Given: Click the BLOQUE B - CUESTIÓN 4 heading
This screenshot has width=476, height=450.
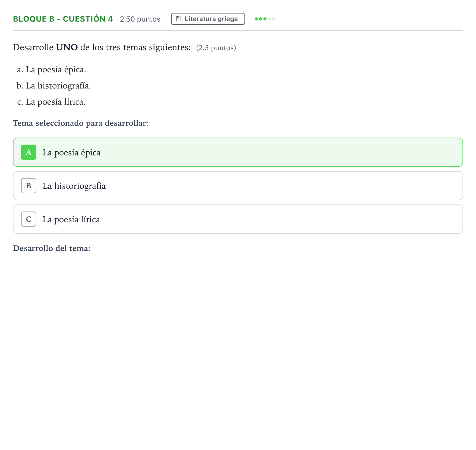Looking at the screenshot, I should 63,19.
